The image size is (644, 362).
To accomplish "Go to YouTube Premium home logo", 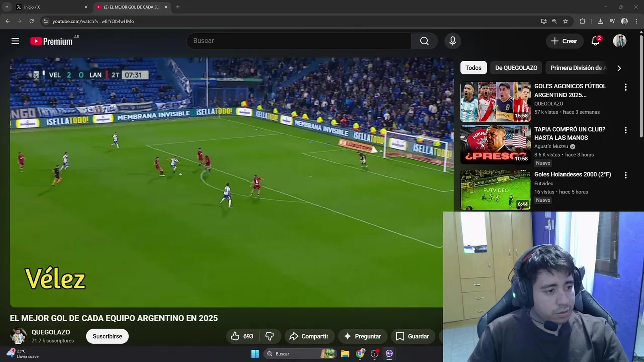I will pyautogui.click(x=51, y=41).
